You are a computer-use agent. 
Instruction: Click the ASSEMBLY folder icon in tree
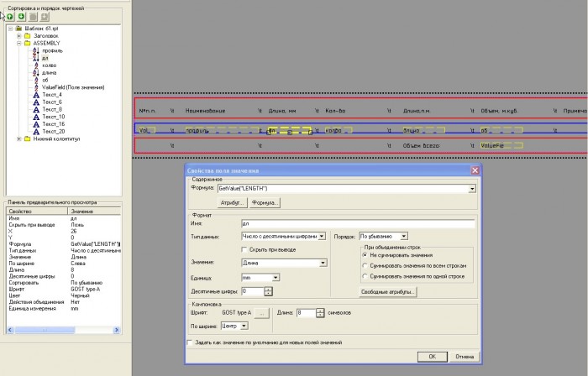(x=28, y=43)
